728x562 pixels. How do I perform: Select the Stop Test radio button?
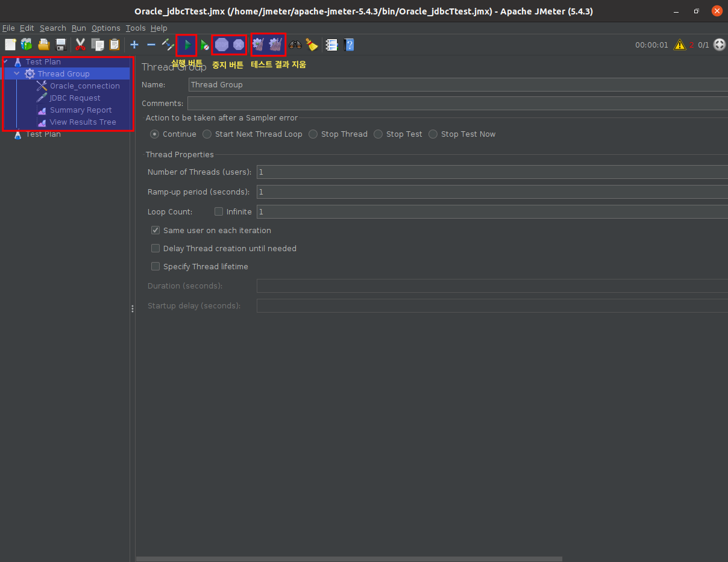(378, 134)
